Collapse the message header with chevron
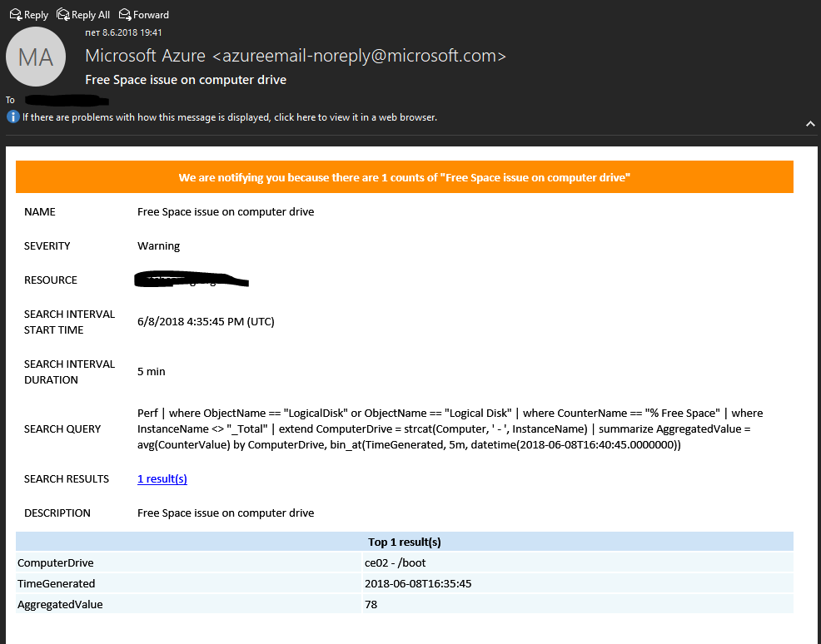The image size is (821, 644). click(810, 123)
